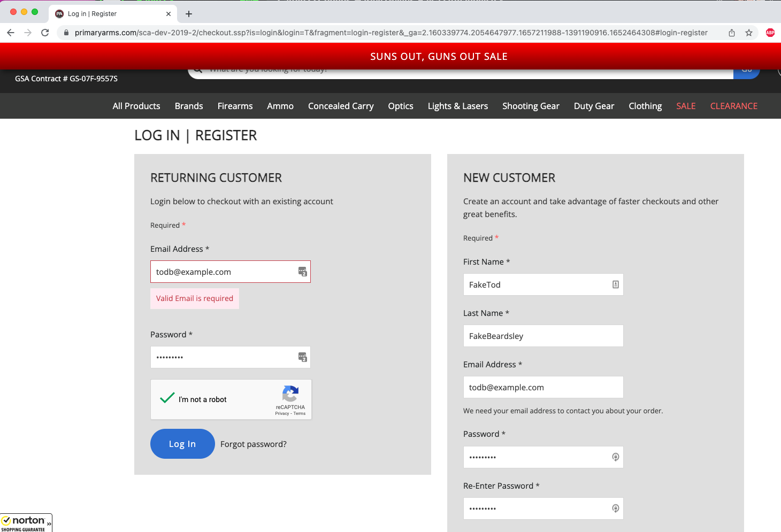Click key icon in Re-Enter Password field
The height and width of the screenshot is (532, 781).
[x=615, y=508]
